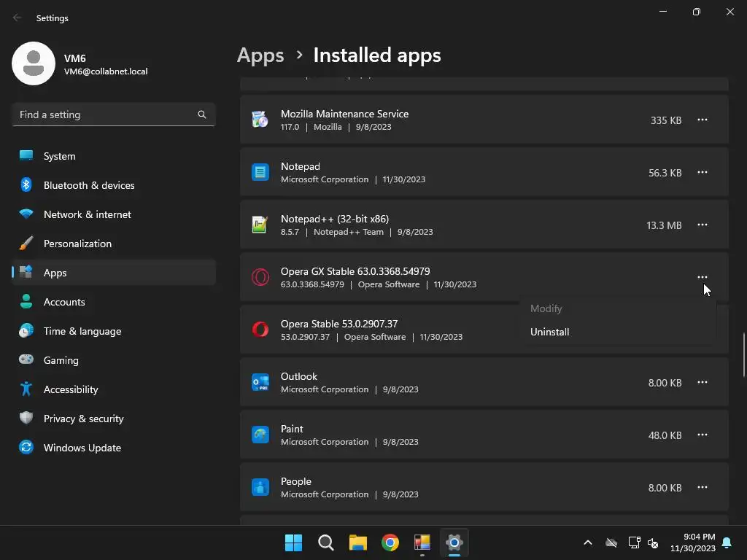Click the Notepad app icon
This screenshot has height=560, width=747.
pos(260,172)
